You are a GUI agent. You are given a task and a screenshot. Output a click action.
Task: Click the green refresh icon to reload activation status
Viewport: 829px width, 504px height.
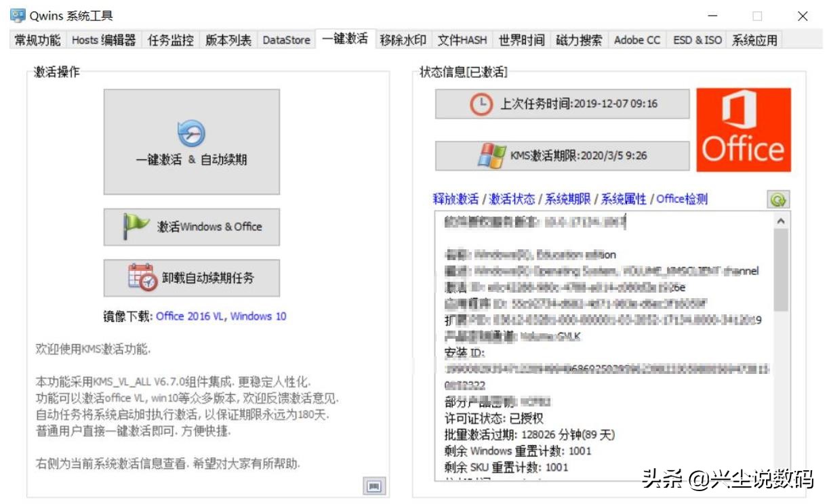point(778,198)
